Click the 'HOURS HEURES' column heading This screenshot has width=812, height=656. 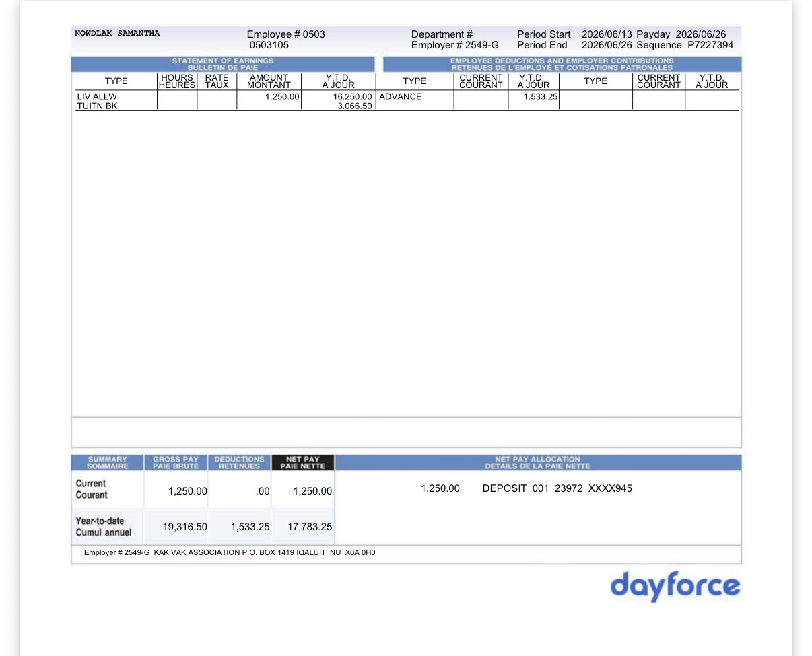tap(177, 81)
